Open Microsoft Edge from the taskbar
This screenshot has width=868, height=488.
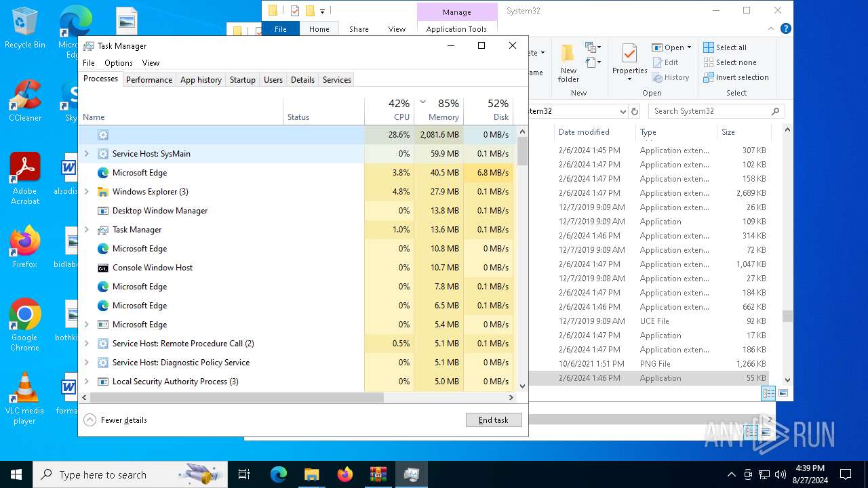click(x=279, y=474)
